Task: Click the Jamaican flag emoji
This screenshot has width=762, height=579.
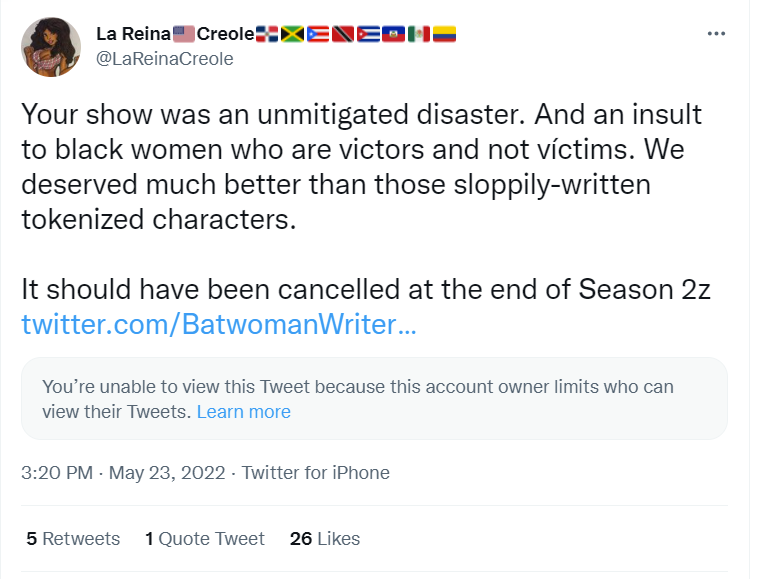Action: (x=292, y=34)
